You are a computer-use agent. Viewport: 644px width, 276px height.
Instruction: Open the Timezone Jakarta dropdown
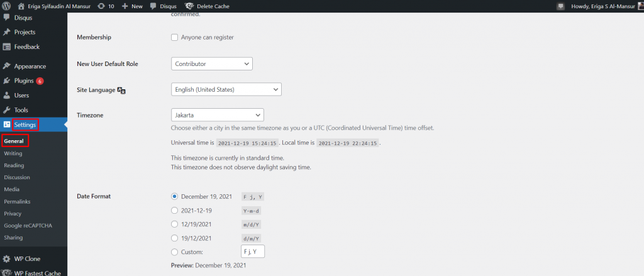(217, 116)
